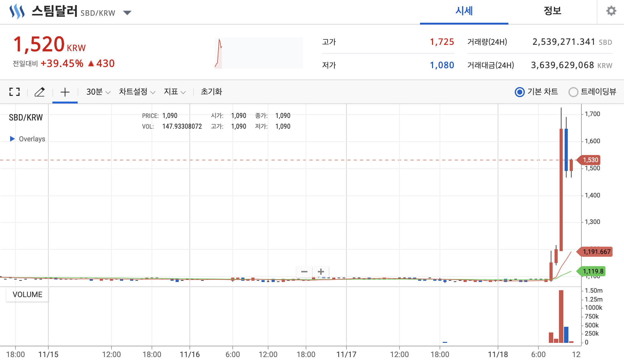The width and height of the screenshot is (624, 364).
Task: Open the 지표 indicators dropdown
Action: pyautogui.click(x=174, y=92)
